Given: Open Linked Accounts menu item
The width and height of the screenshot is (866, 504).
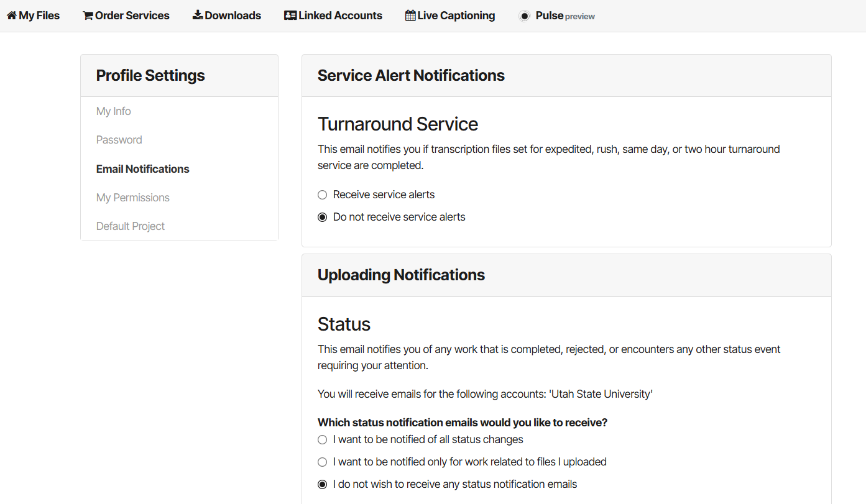Looking at the screenshot, I should [333, 16].
